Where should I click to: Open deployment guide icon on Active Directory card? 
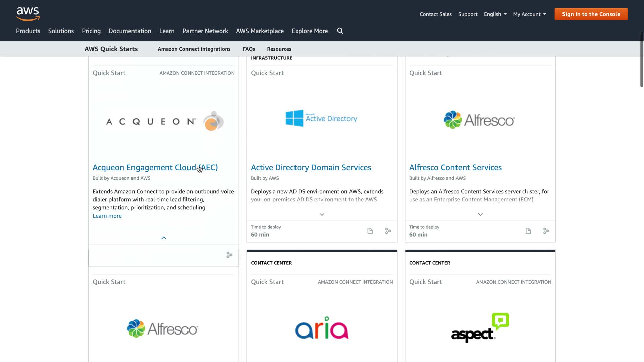point(370,231)
